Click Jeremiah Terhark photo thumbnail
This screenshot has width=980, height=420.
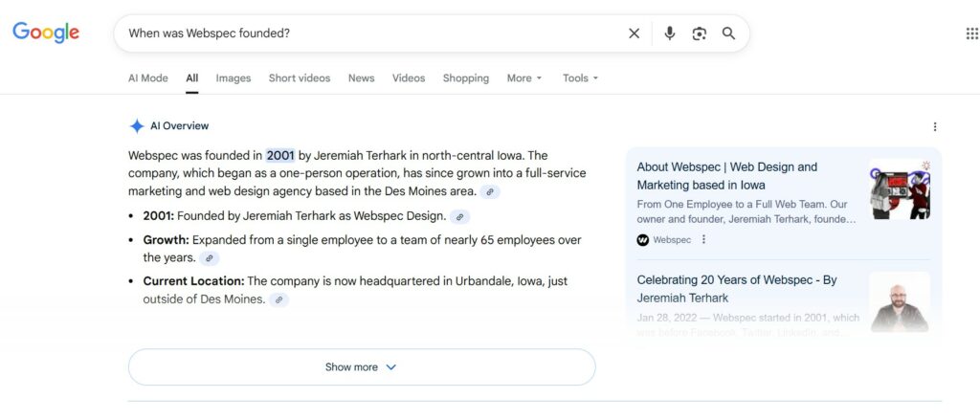(x=900, y=302)
